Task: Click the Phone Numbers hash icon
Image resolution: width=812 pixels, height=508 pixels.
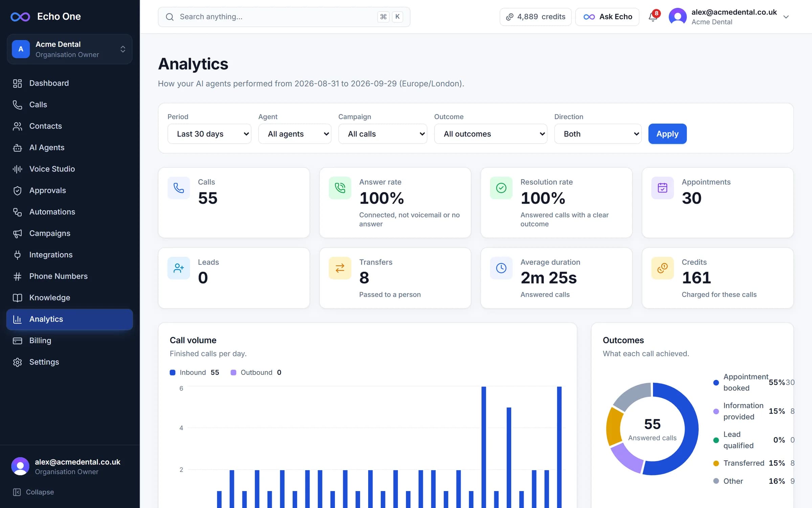Action: coord(17,276)
